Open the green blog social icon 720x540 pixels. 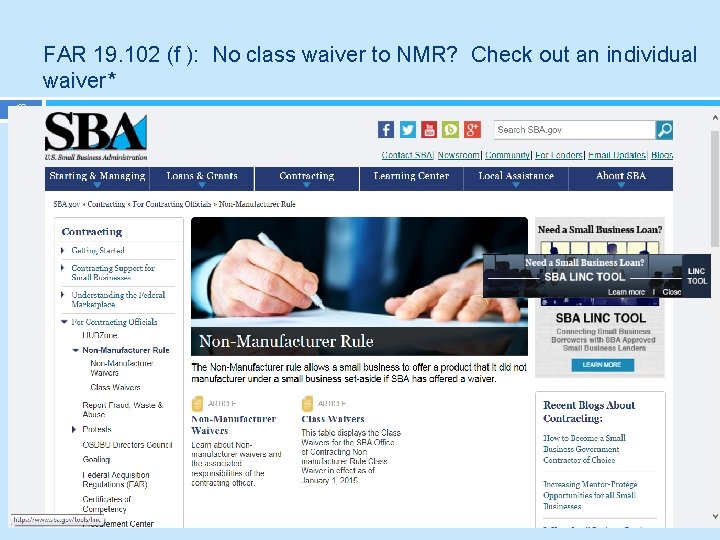pyautogui.click(x=450, y=130)
